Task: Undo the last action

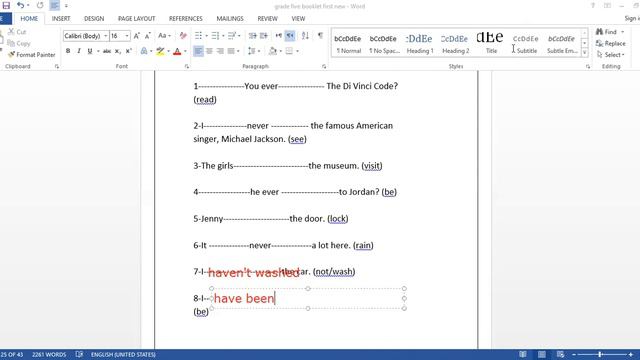Action: 20,6
